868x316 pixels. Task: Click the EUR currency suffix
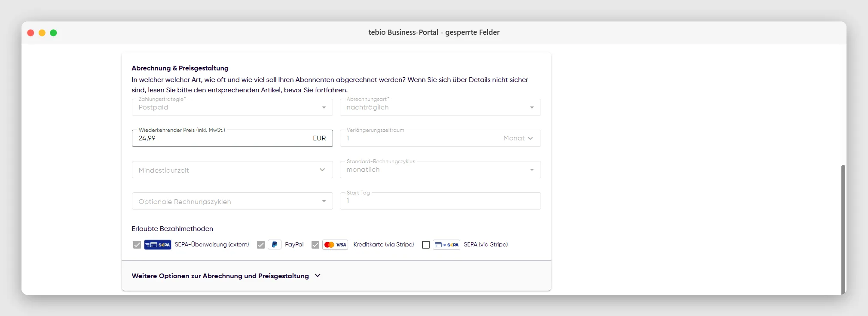pos(319,138)
